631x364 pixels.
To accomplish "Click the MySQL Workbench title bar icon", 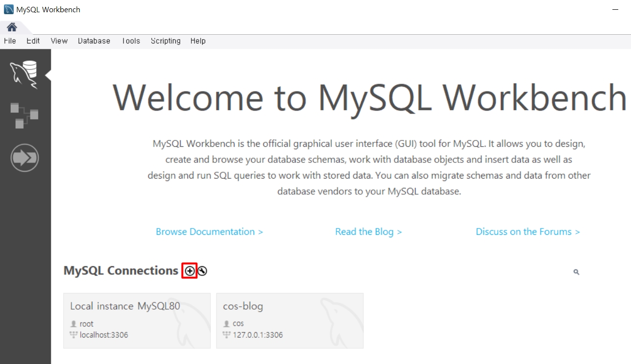I will click(9, 9).
